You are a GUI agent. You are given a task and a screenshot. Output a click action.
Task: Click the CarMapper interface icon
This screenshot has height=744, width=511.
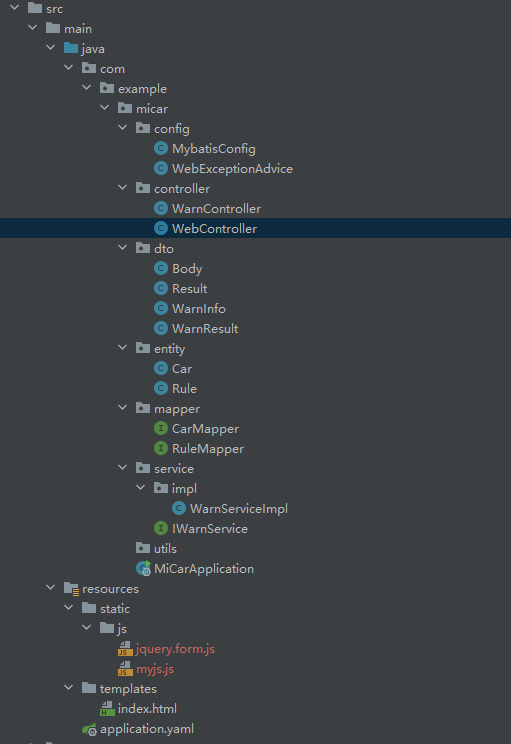click(161, 428)
